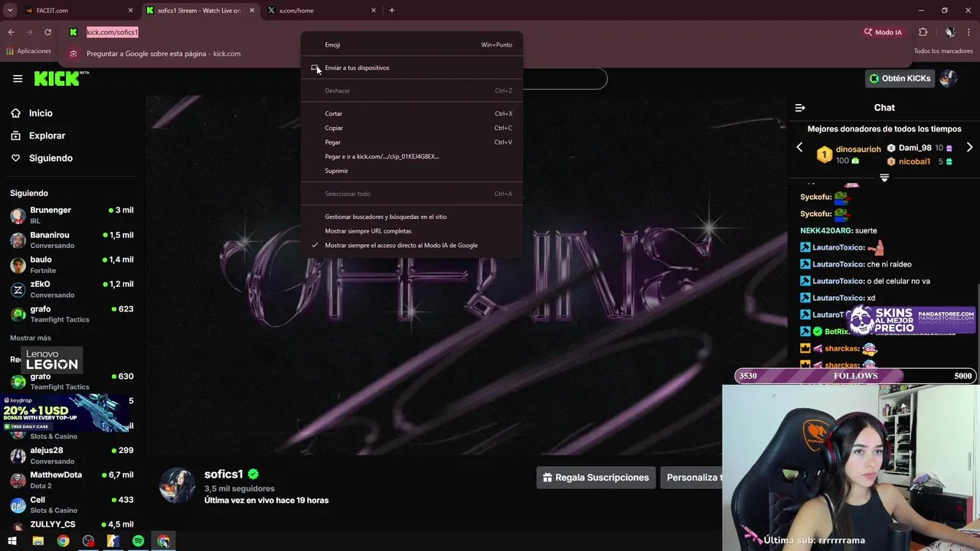
Task: Go back in browser
Action: tap(11, 32)
